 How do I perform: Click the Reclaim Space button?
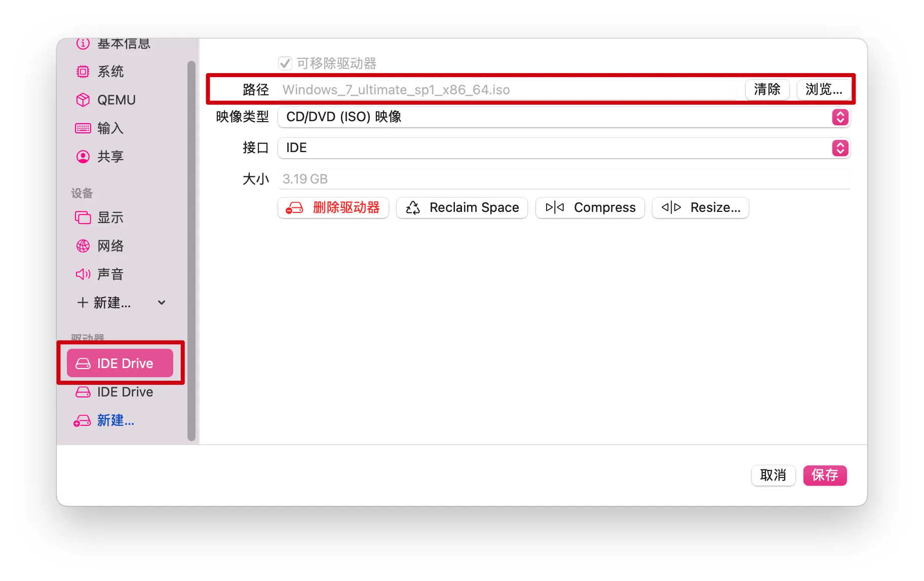(x=462, y=208)
